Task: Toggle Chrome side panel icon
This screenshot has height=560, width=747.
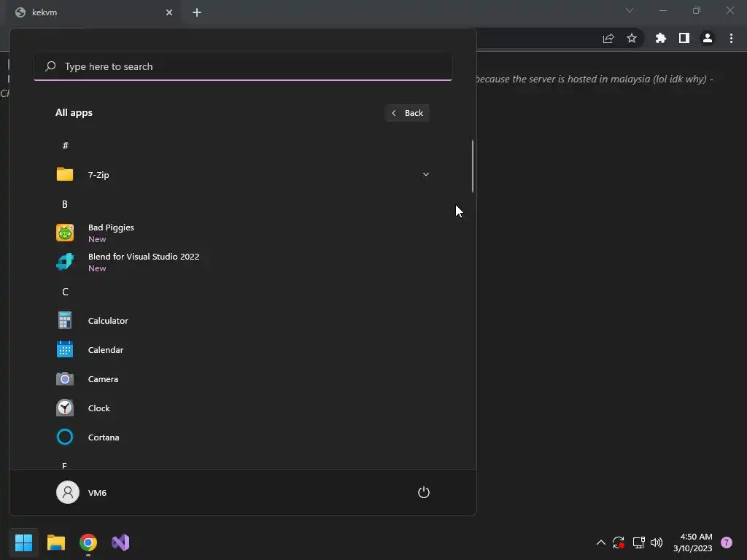Action: [x=684, y=38]
